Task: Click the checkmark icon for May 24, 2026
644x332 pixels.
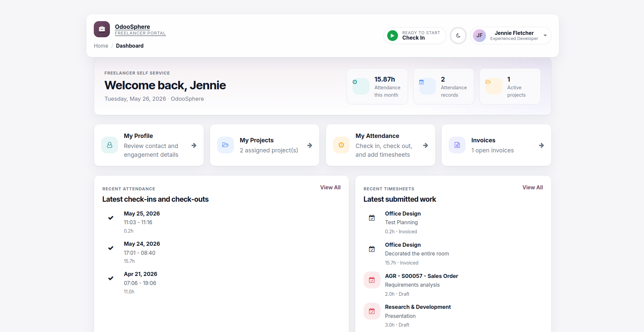Action: [x=111, y=248]
